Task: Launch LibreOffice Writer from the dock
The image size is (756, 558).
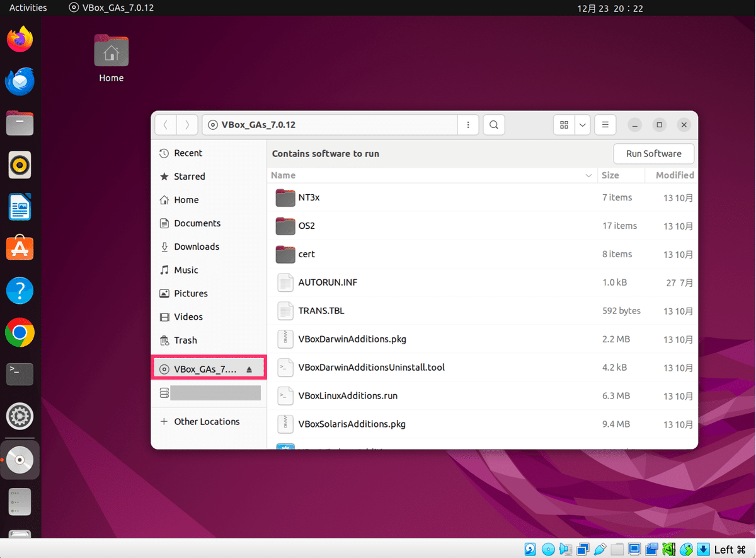Action: [20, 207]
